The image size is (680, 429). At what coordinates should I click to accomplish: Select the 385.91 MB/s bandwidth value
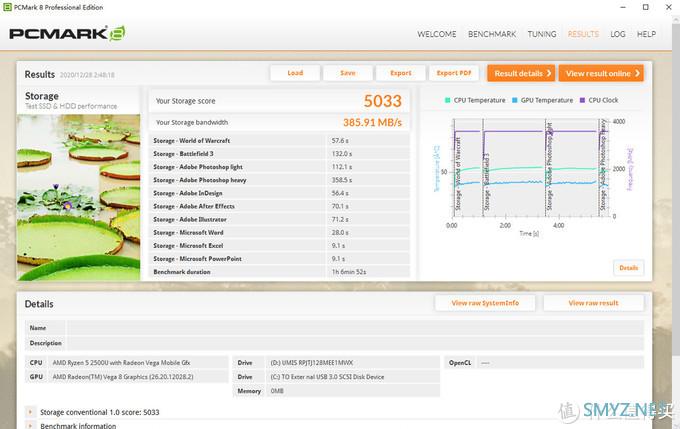tap(373, 122)
